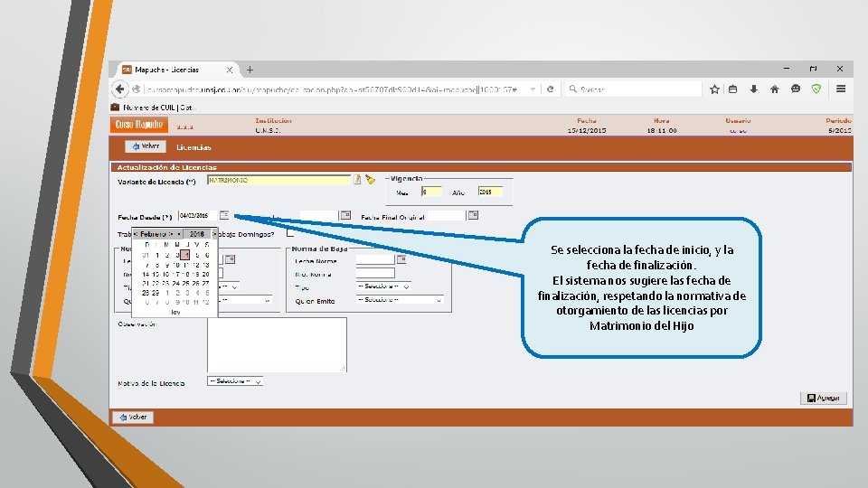Open the downloads arrow icon
Viewport: 868px width, 488px height.
[753, 89]
